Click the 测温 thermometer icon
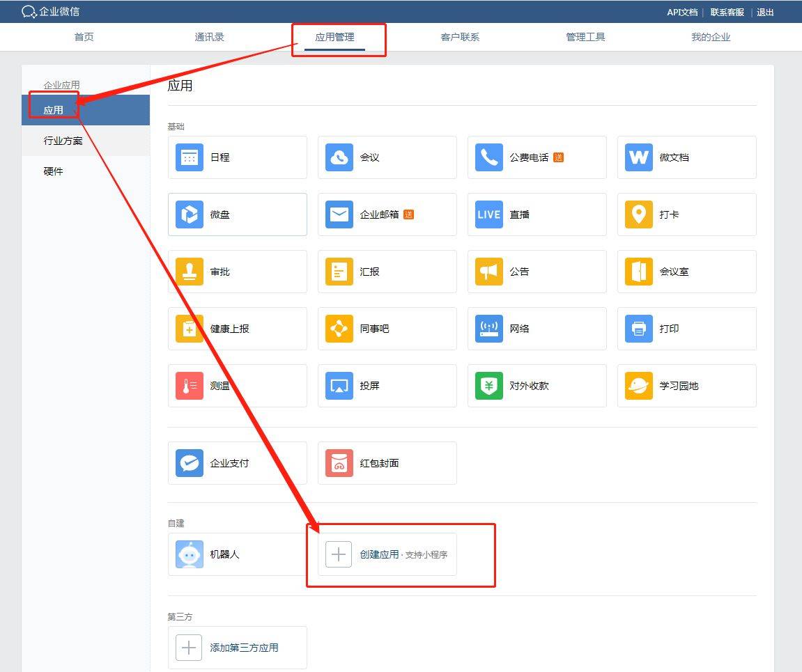Screen dimensions: 802x672 (x=190, y=386)
